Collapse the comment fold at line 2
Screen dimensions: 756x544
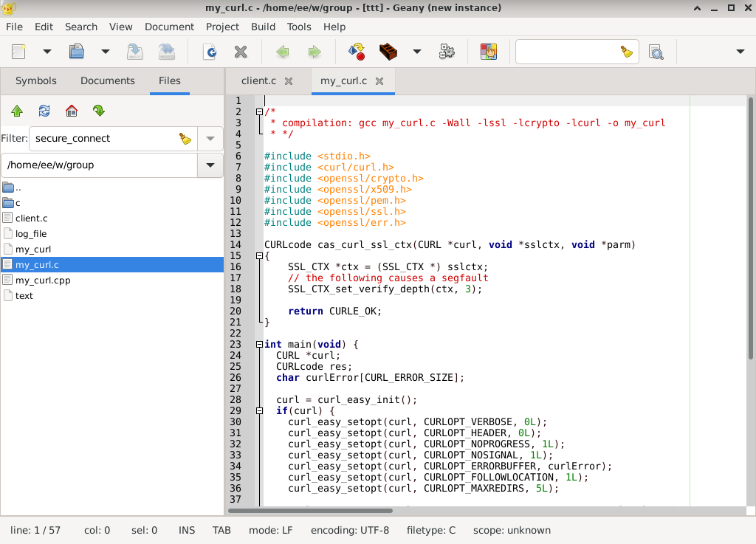coord(259,112)
